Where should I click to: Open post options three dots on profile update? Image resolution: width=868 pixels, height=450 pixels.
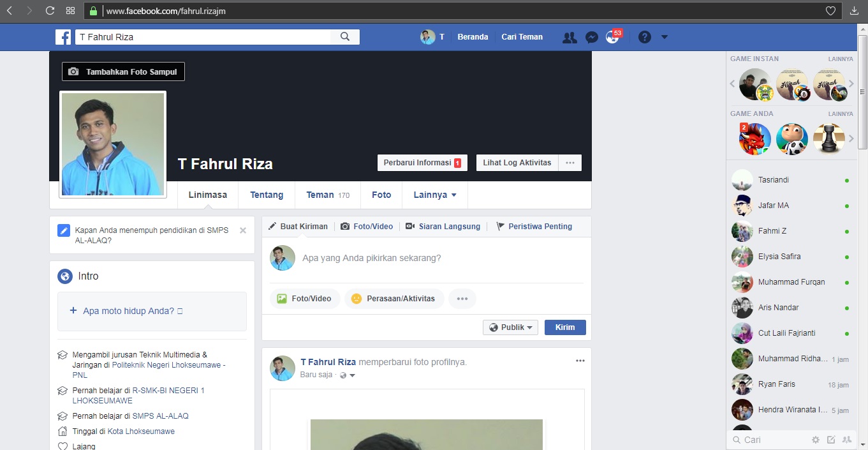point(580,361)
